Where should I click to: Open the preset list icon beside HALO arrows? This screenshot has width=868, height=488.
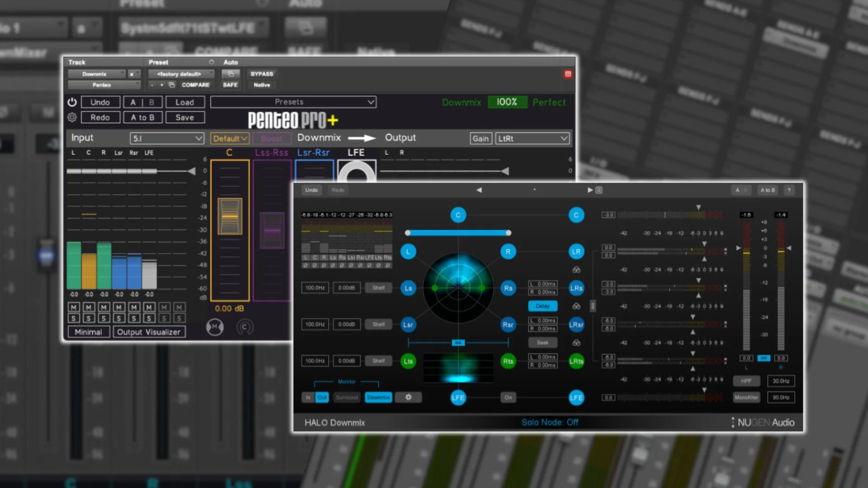[x=599, y=190]
